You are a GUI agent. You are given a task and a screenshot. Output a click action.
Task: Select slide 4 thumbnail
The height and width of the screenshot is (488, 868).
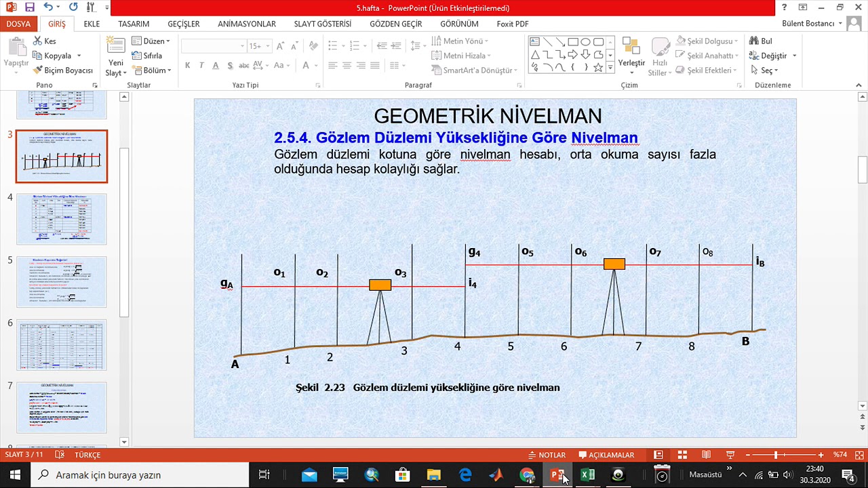61,219
